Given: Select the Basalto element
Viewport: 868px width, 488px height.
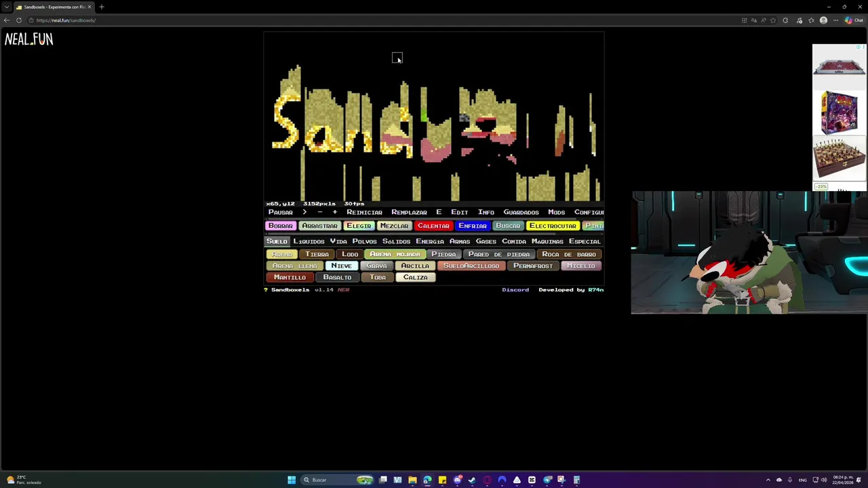Looking at the screenshot, I should click(x=337, y=277).
